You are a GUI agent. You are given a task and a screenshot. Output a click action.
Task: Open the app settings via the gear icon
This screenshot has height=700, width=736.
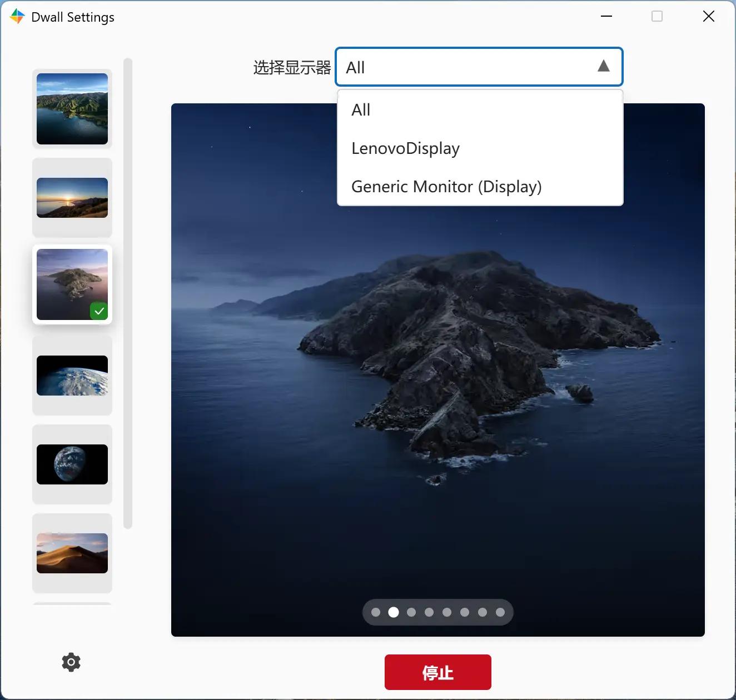point(70,662)
